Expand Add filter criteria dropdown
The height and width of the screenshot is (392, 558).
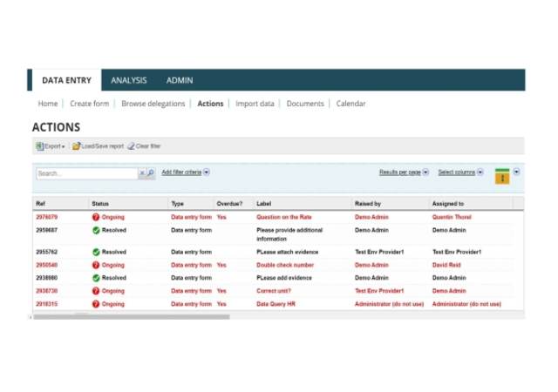[207, 172]
